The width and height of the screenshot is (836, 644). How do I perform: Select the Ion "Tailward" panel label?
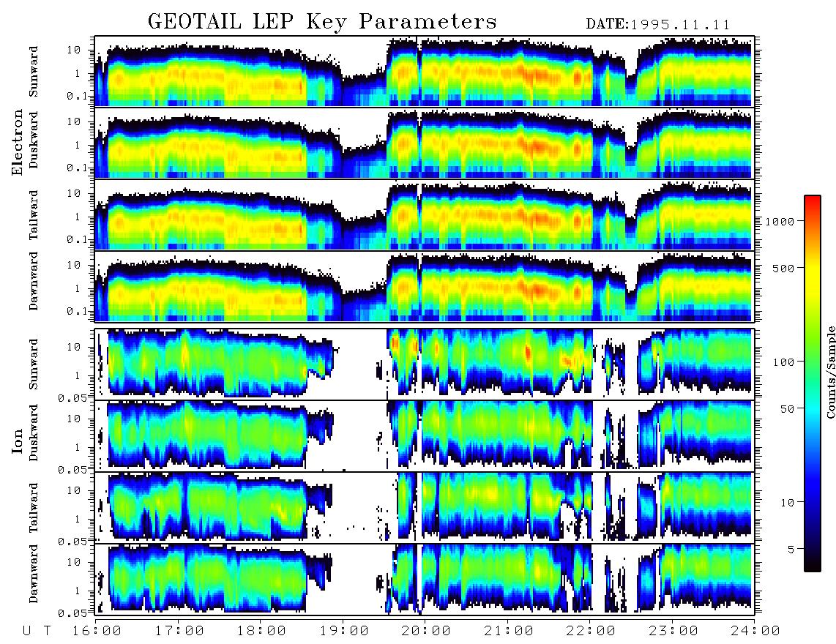click(34, 508)
